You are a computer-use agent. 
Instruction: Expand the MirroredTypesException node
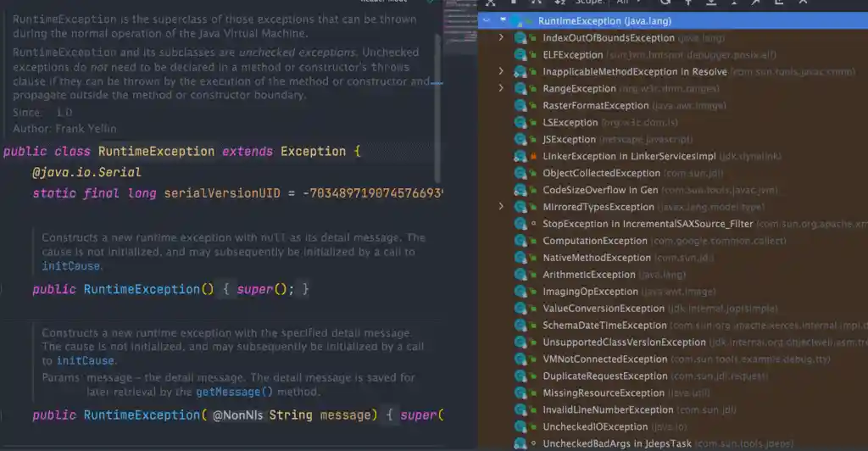[501, 207]
